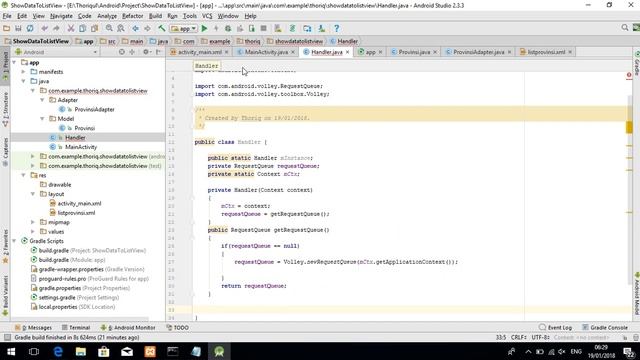Open the app run configuration dropdown
This screenshot has width=640, height=360.
pyautogui.click(x=184, y=28)
